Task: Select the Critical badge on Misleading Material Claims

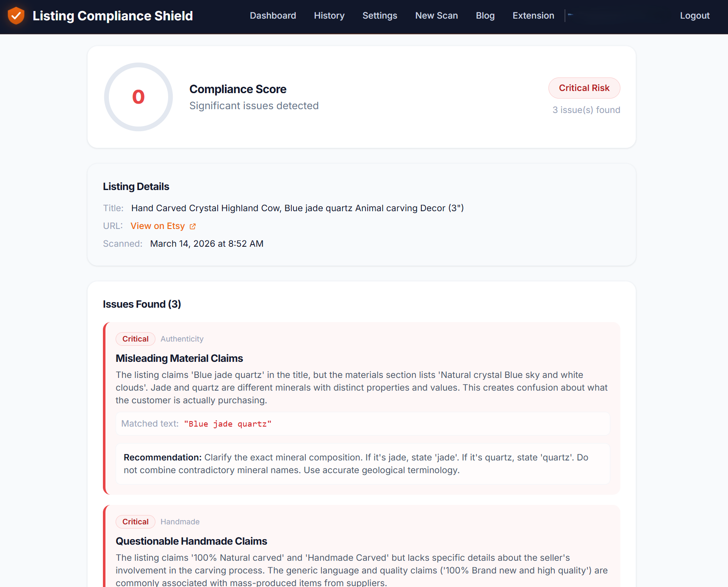Action: click(x=135, y=339)
